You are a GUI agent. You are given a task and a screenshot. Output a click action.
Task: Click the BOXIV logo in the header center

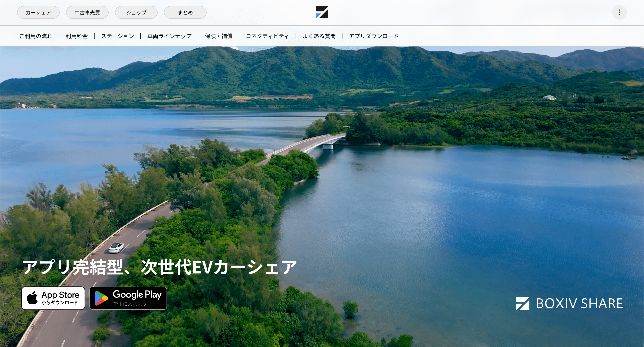[x=322, y=13]
